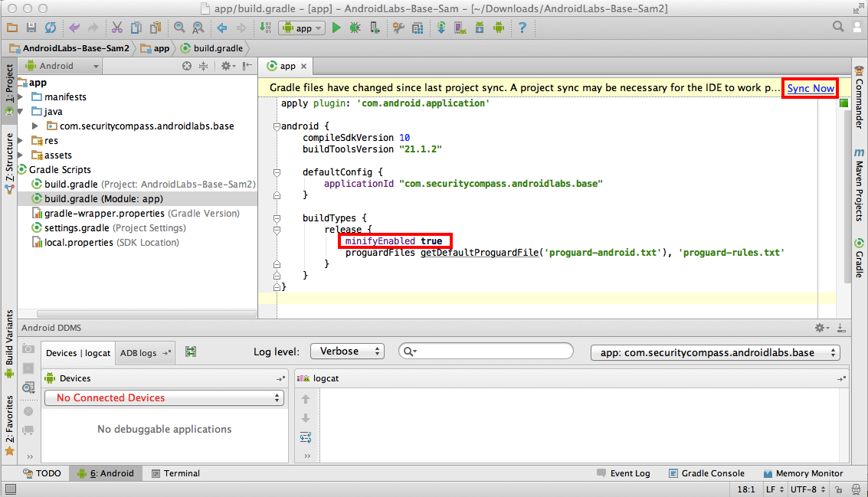Open the No Connected Devices dropdown
The width and height of the screenshot is (868, 497).
coord(164,398)
